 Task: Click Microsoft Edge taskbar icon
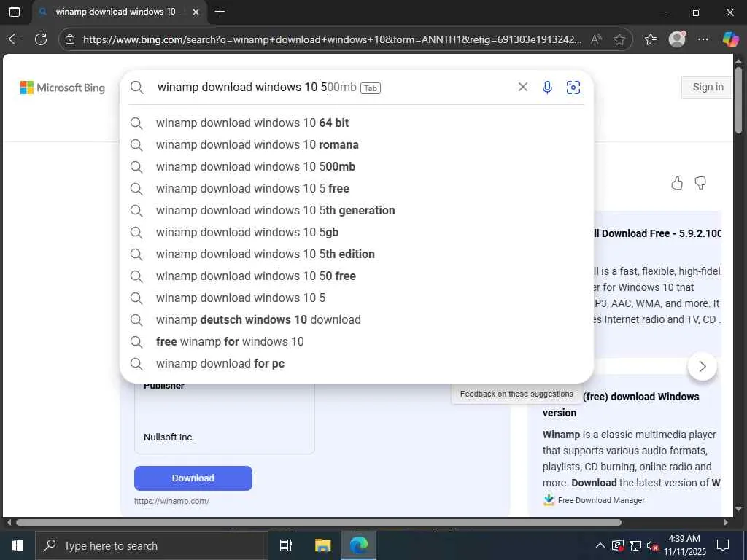pos(359,545)
